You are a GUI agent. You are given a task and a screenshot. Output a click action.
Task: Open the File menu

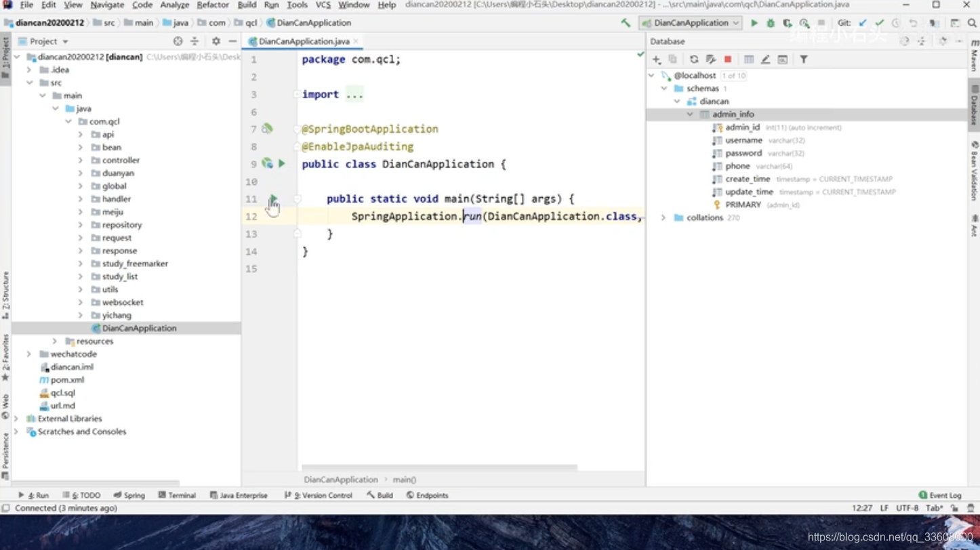click(x=26, y=5)
